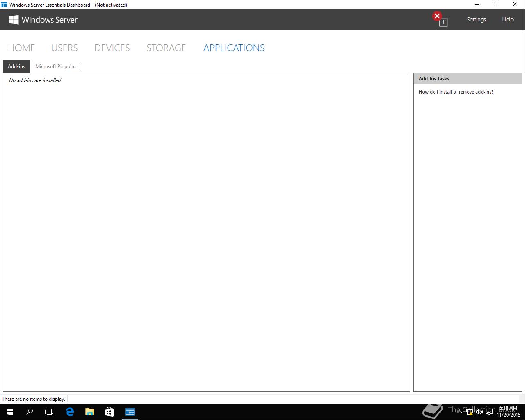
Task: Select the Add-ins tab
Action: click(x=16, y=66)
